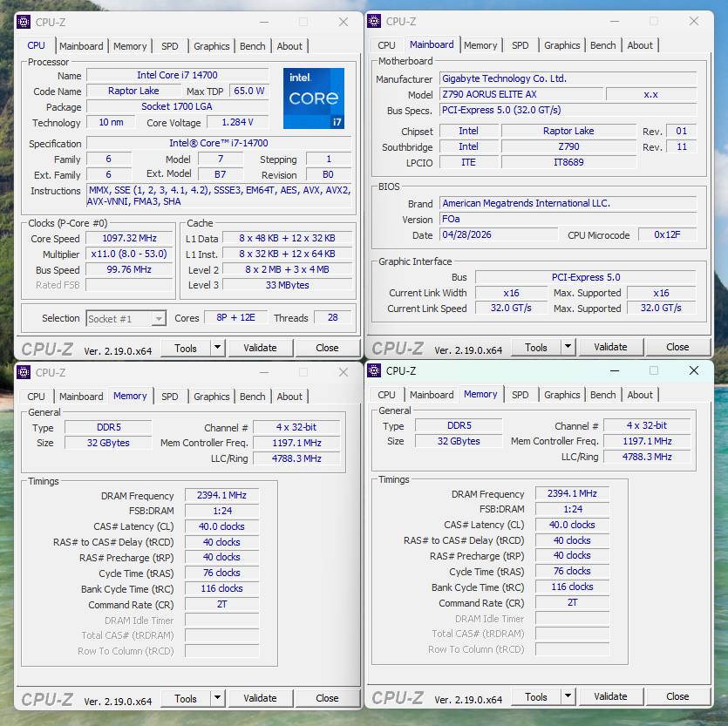This screenshot has width=728, height=726.
Task: Click the Close button in the bottom-right Memory window
Action: click(x=677, y=696)
